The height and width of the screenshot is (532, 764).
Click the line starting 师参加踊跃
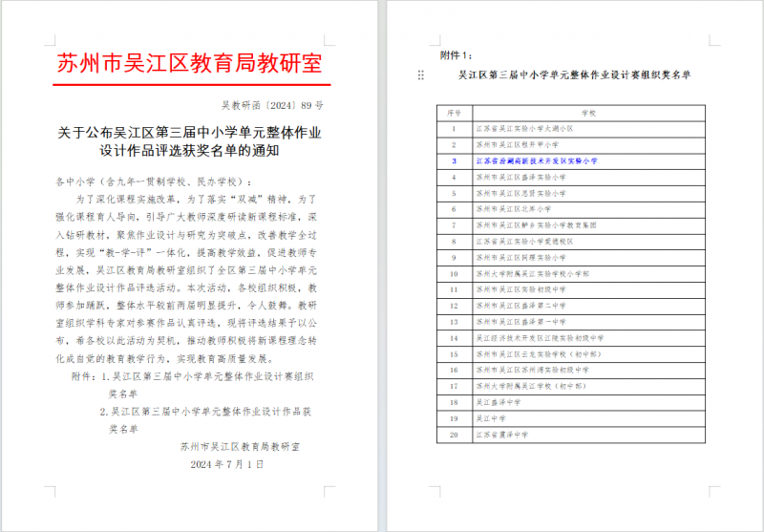(x=186, y=306)
